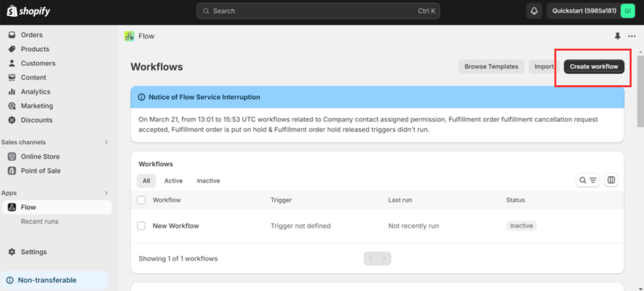The image size is (644, 291).
Task: Pin the Flow app with pin icon
Action: click(x=617, y=36)
